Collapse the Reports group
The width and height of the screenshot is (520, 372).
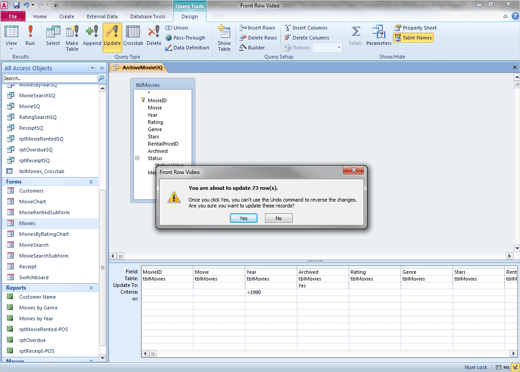pos(91,288)
